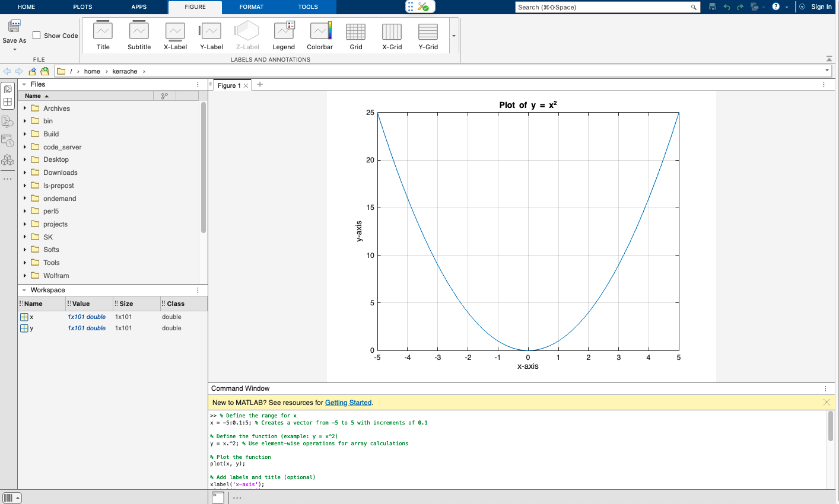Close the Figure 1 tab
Screen dimensions: 839x504
246,85
